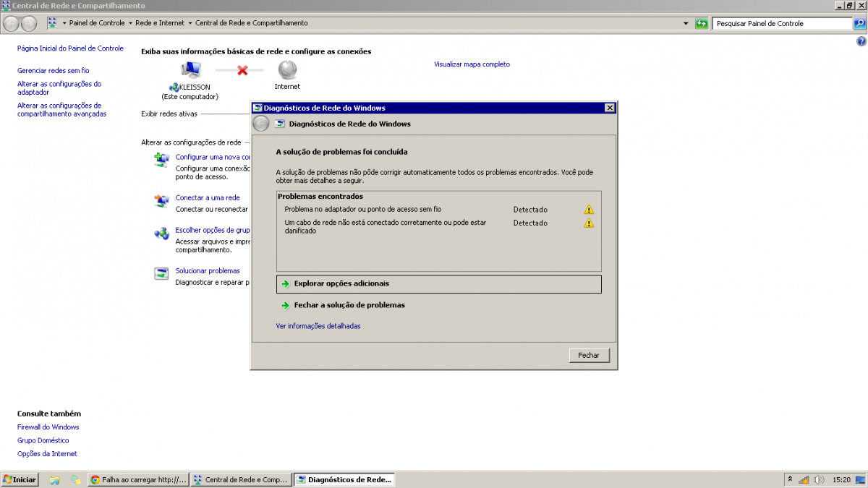This screenshot has height=488, width=868.
Task: Show hidden system tray icons arrow
Action: (790, 479)
